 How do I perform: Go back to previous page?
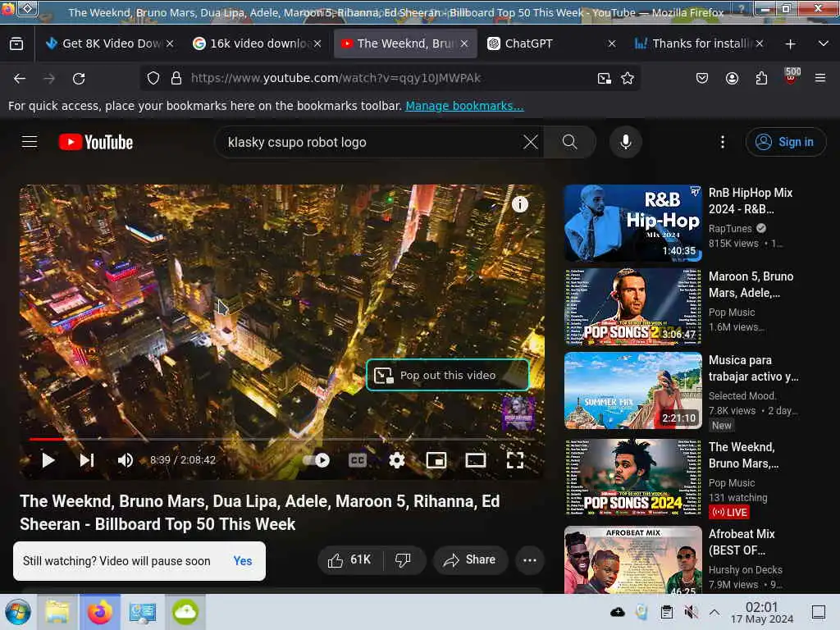click(x=20, y=79)
